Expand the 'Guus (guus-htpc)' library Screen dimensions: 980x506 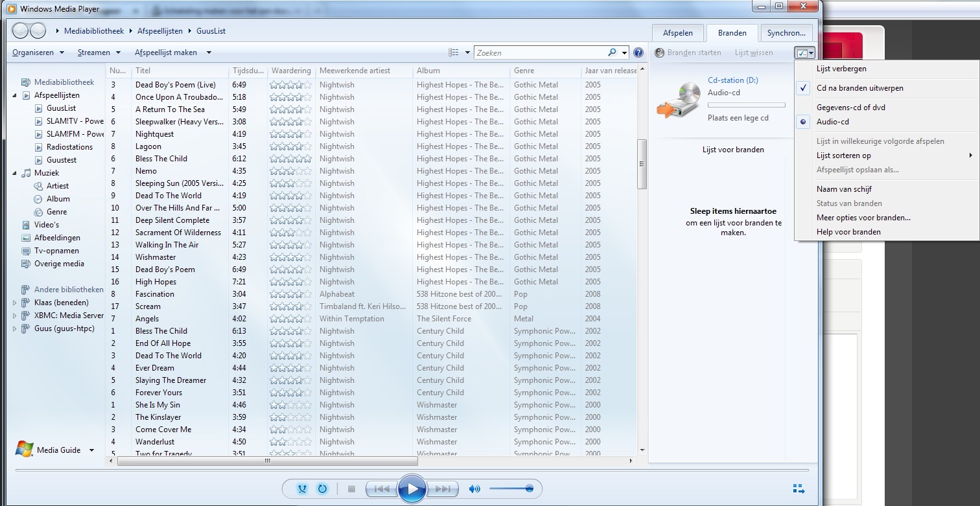[15, 328]
